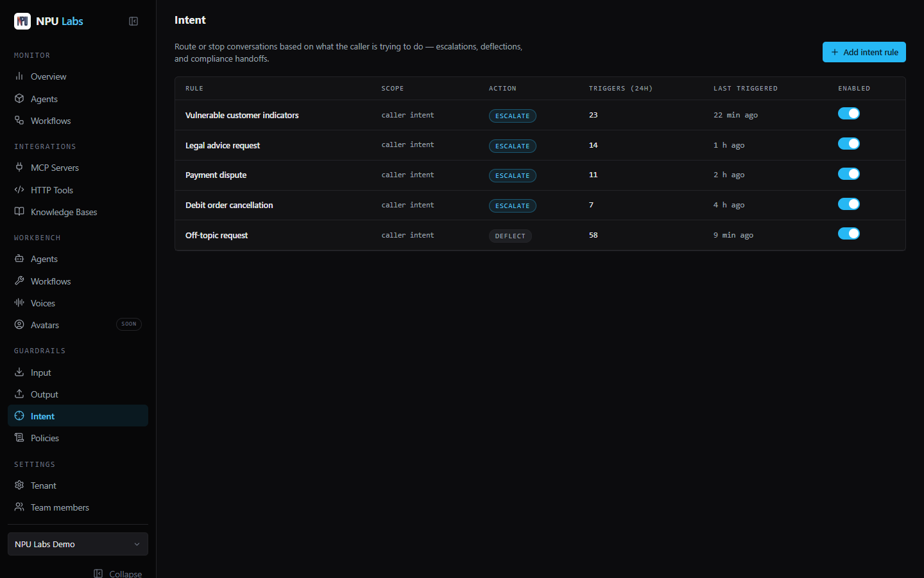Click the Add intent rule button
This screenshot has height=578, width=924.
point(864,52)
